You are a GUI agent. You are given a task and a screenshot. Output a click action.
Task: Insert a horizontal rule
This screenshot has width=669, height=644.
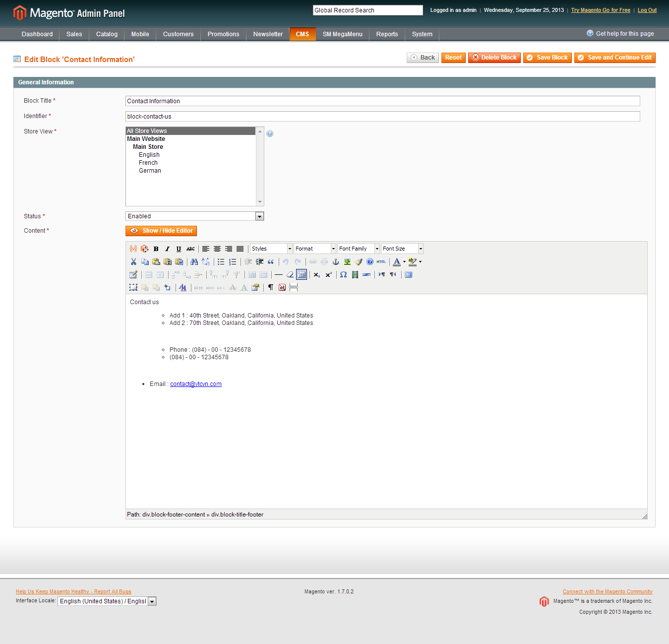pos(279,274)
